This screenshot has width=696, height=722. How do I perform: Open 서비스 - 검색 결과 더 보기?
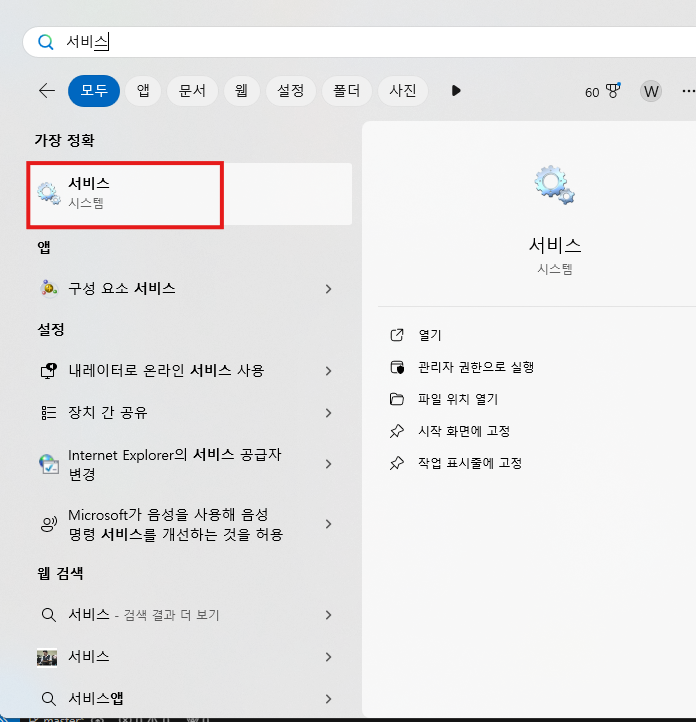(x=186, y=615)
